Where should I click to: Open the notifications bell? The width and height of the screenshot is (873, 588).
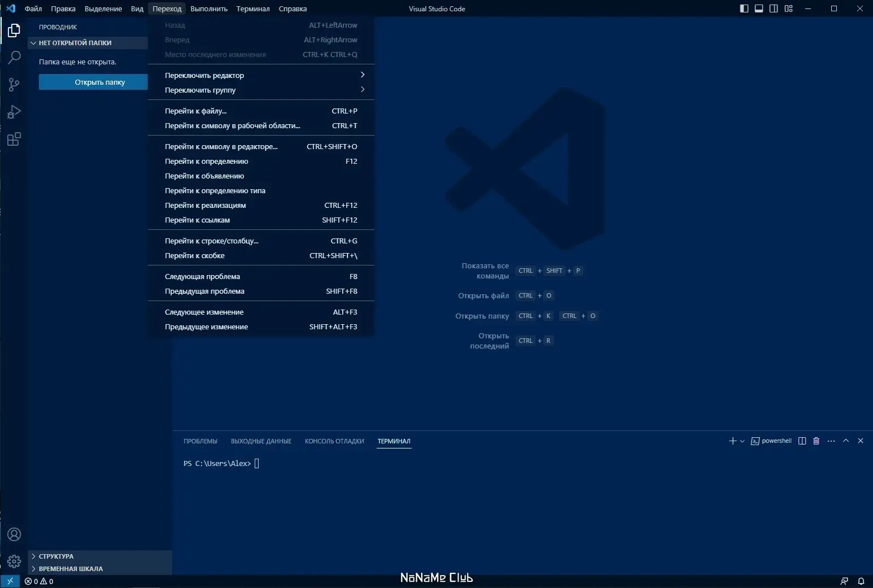click(x=861, y=581)
